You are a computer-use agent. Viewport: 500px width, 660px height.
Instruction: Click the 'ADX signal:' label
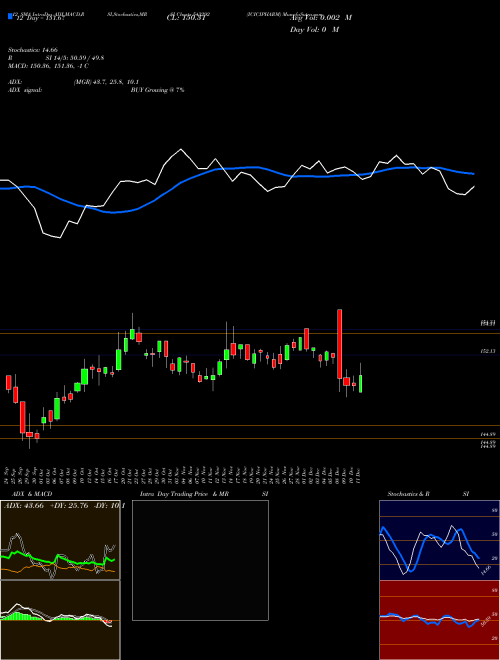pos(25,90)
